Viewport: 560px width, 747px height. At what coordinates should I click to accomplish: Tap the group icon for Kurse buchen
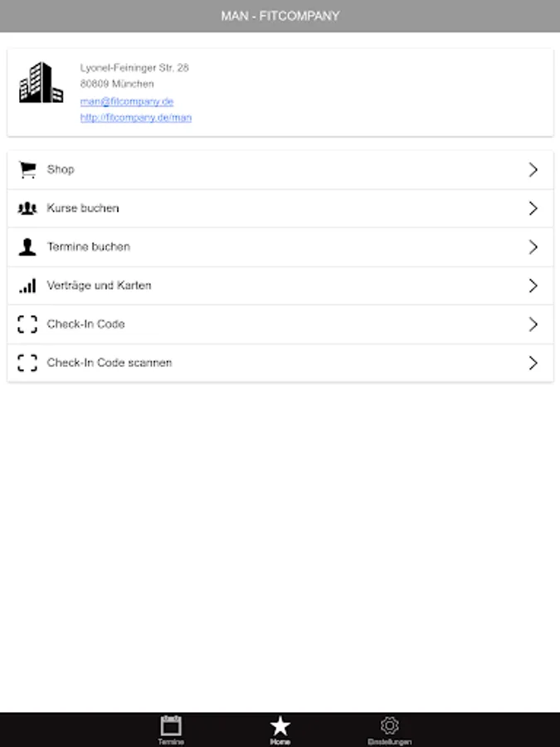coord(27,208)
